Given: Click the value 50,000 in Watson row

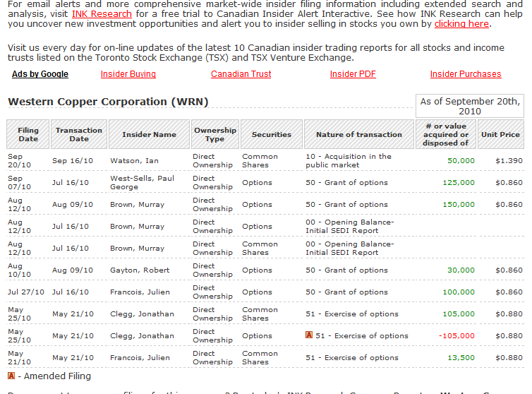Looking at the screenshot, I should click(461, 161).
